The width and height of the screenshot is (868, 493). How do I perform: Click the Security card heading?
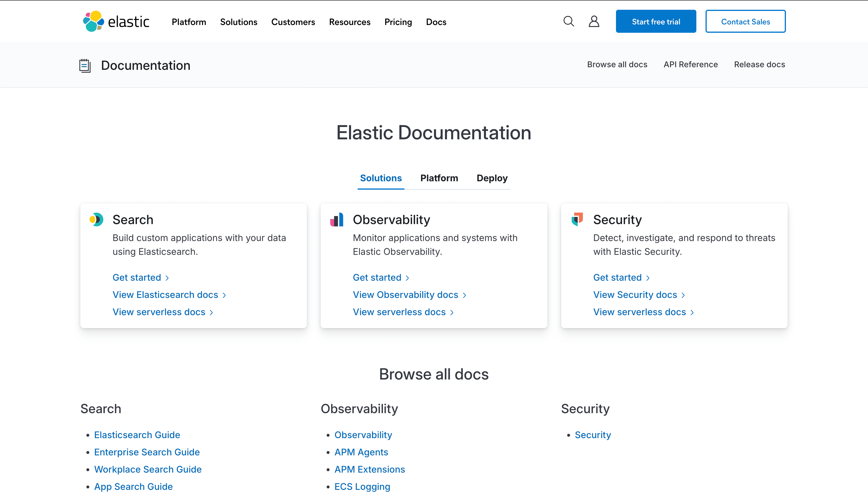[x=617, y=220]
